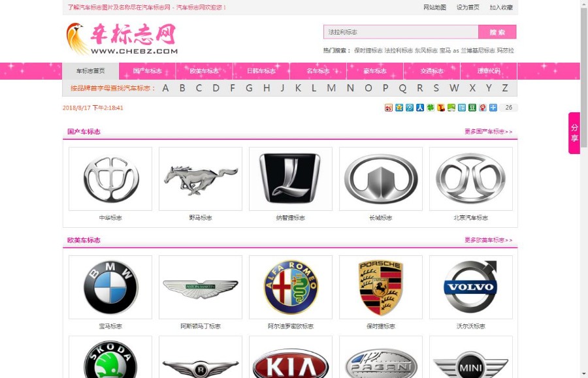Share to Douban 豆 icon
Screen dimensions: 588x378
tap(472, 108)
